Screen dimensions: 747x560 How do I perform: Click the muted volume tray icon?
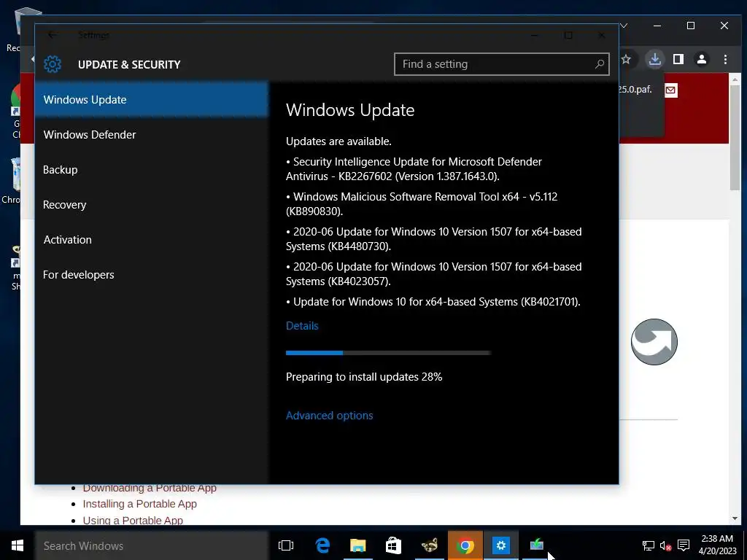pos(665,545)
